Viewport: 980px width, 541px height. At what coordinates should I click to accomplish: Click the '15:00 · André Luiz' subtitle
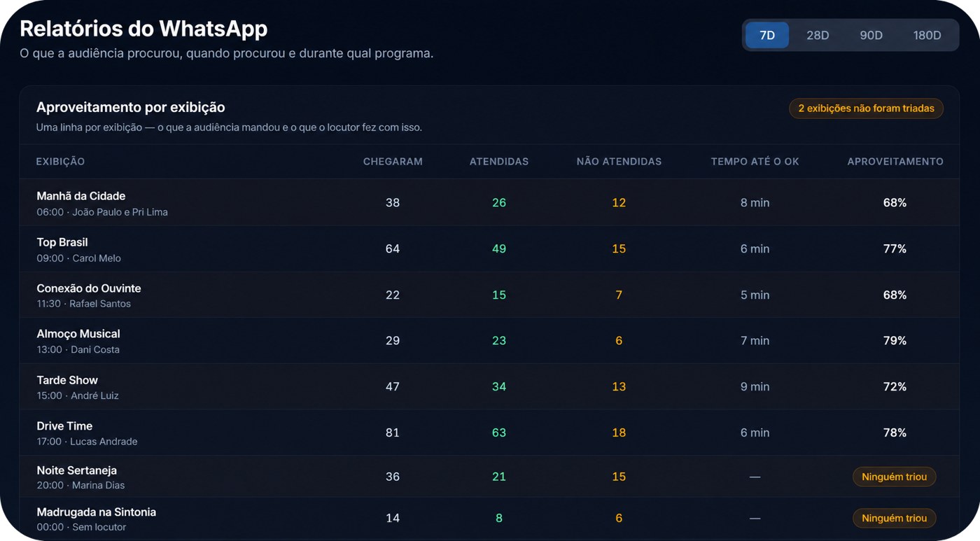(78, 396)
